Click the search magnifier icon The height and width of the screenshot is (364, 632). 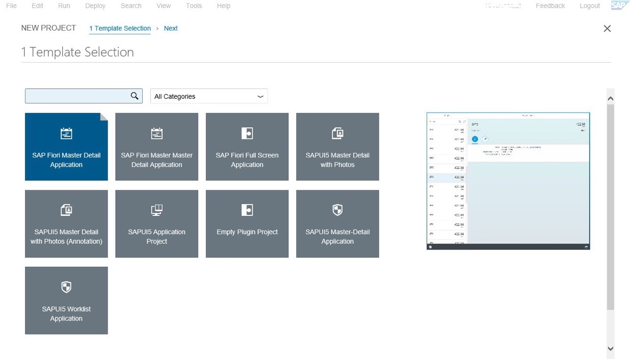(x=135, y=96)
